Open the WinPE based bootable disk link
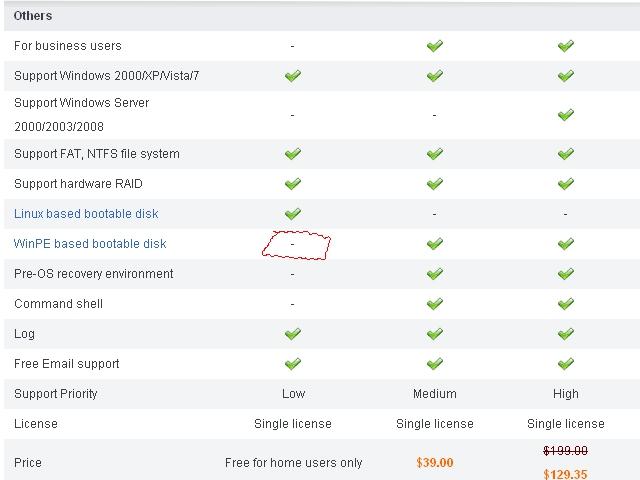Screen dimensions: 640x480 90,244
